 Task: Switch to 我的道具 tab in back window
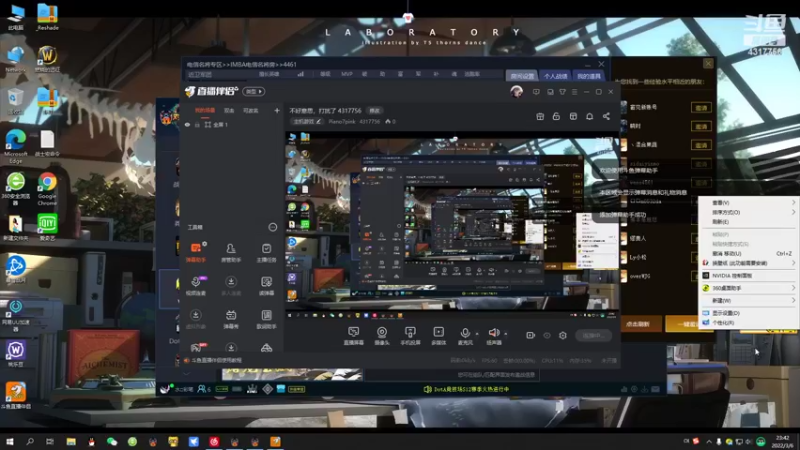pos(589,76)
